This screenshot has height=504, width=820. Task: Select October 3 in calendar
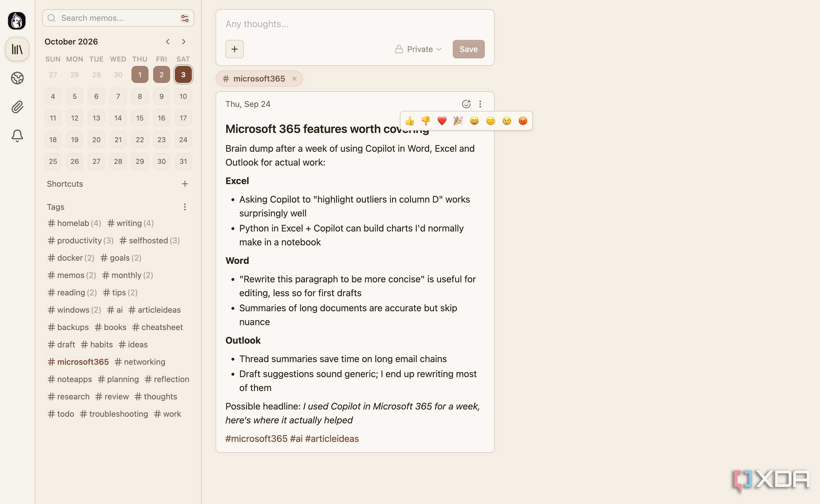(183, 75)
